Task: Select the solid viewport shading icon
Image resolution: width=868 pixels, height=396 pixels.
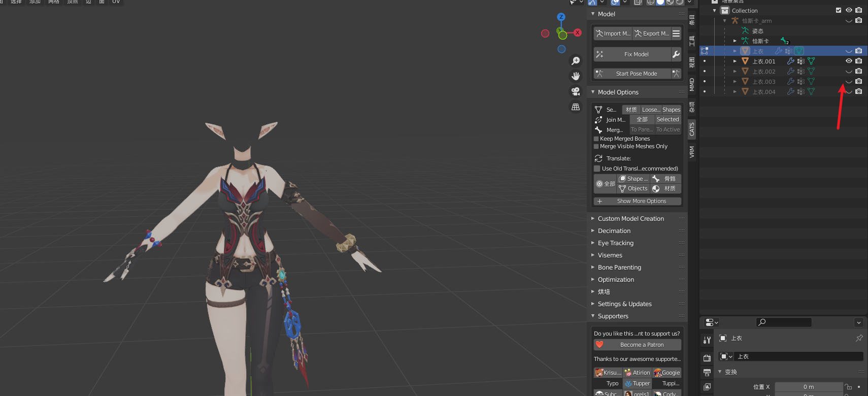Action: (x=660, y=2)
